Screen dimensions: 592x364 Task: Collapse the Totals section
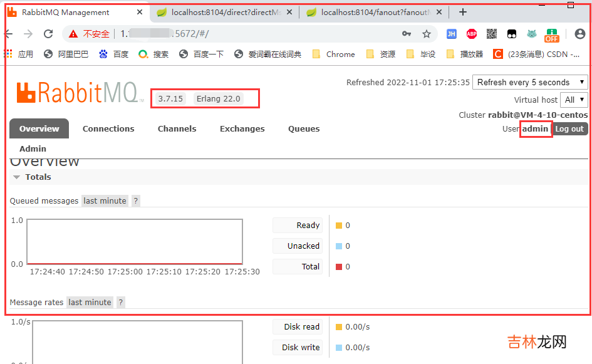tap(17, 177)
